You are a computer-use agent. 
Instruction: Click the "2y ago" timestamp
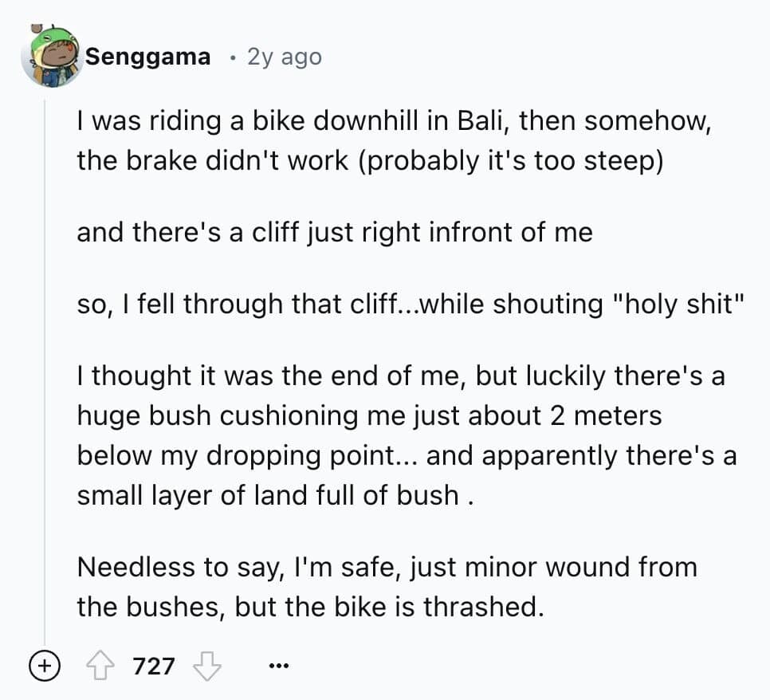click(x=285, y=57)
